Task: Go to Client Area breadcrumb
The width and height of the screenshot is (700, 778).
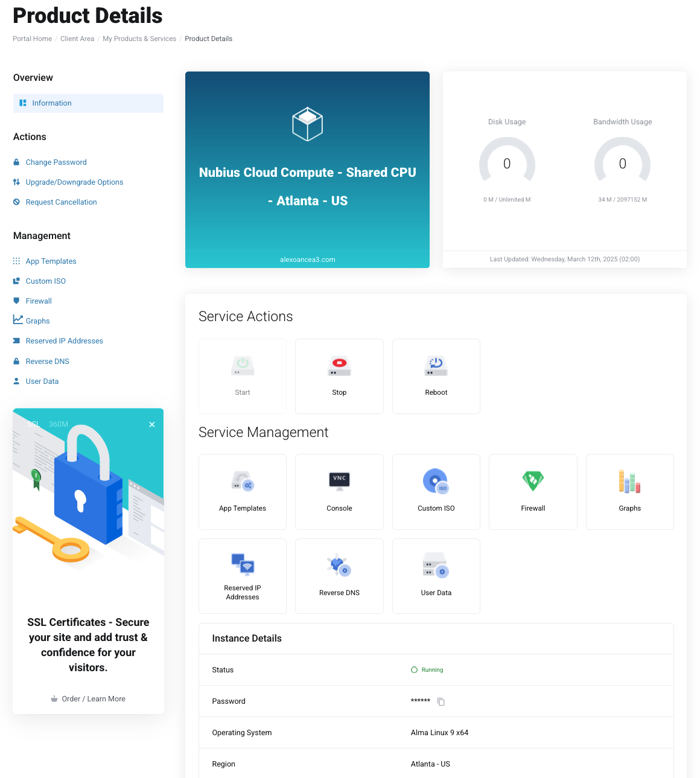Action: (x=77, y=39)
